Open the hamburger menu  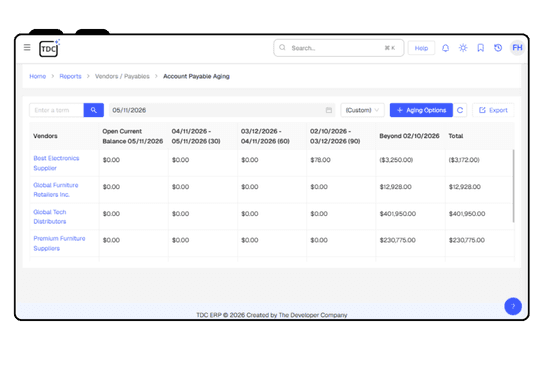point(27,47)
